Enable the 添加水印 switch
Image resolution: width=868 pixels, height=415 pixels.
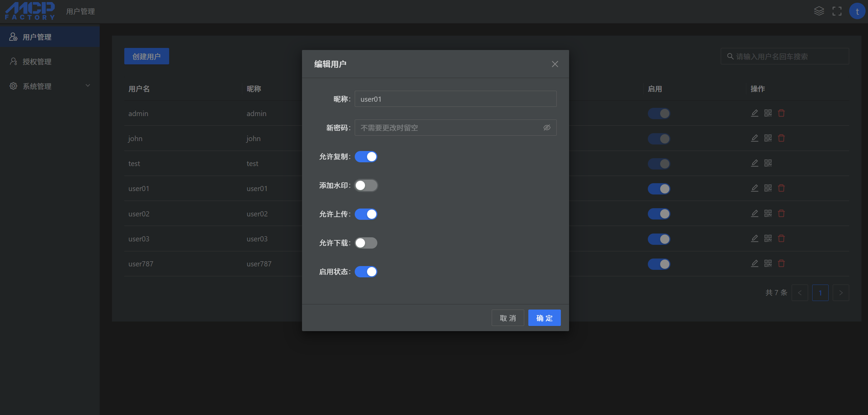coord(366,185)
